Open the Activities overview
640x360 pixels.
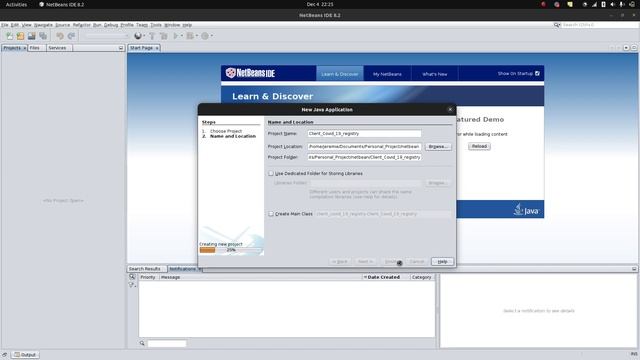[16, 4]
